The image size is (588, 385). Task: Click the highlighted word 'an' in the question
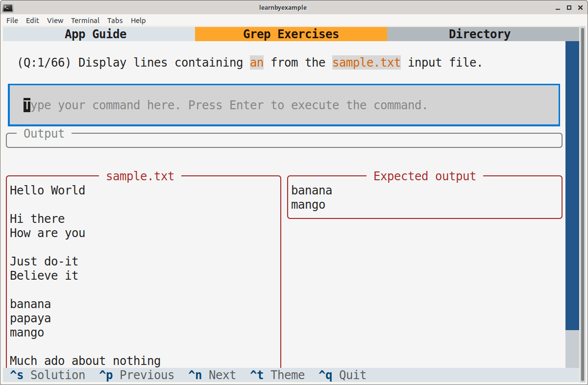pyautogui.click(x=256, y=62)
